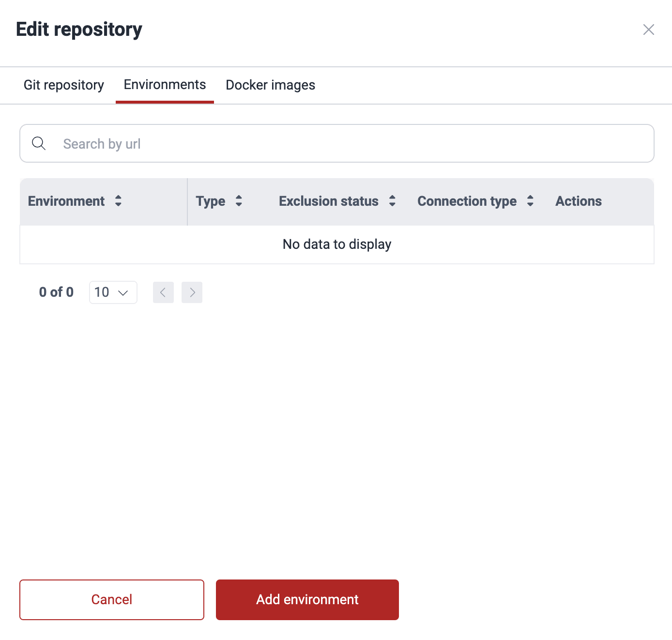Click the next page arrow

point(192,292)
